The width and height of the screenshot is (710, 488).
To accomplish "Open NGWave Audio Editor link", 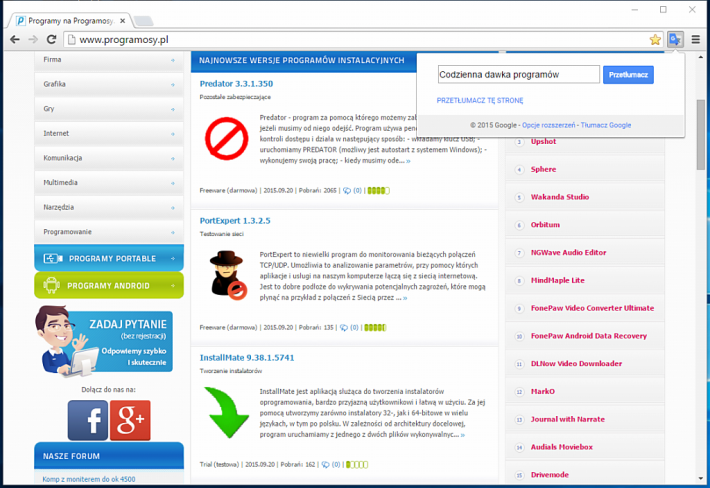I will (x=568, y=253).
